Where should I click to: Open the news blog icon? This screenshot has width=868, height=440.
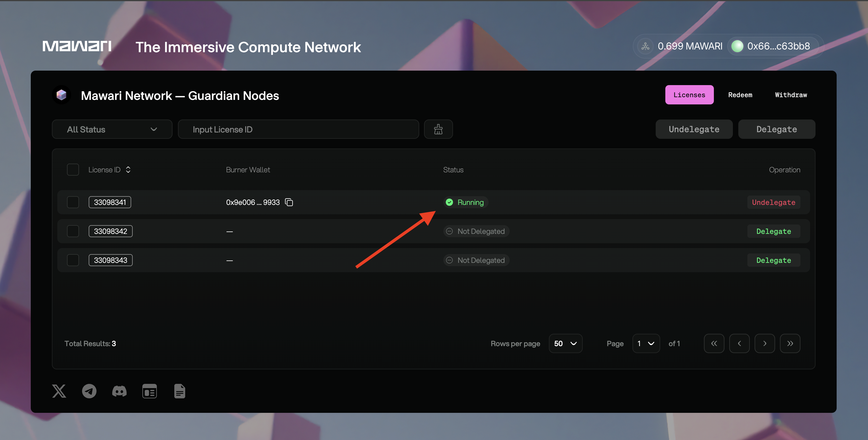click(149, 391)
